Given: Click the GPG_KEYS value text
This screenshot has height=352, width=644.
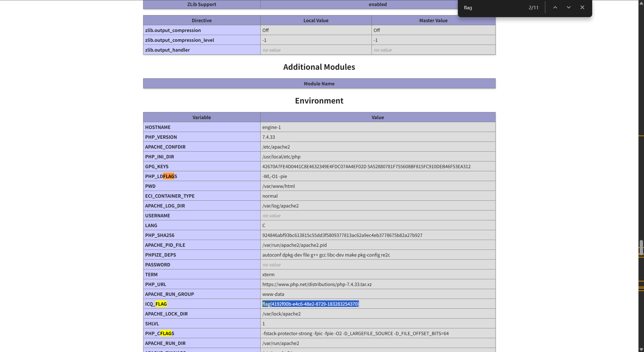Looking at the screenshot, I should [366, 166].
